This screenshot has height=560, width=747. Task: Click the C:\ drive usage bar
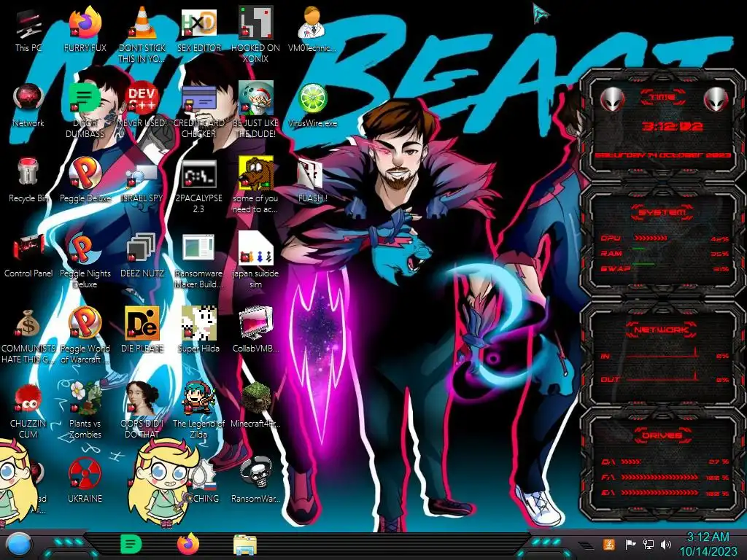pos(631,462)
